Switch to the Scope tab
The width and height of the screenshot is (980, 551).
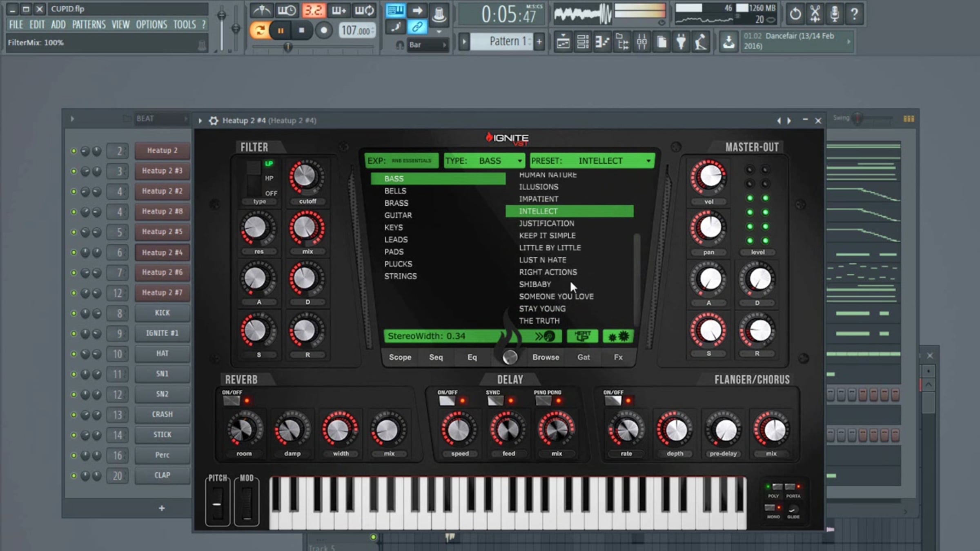(x=400, y=357)
